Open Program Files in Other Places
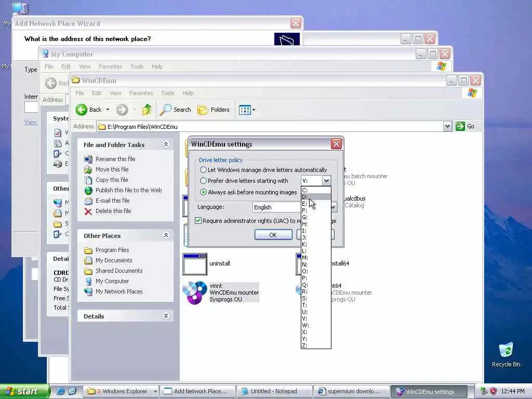 tap(112, 250)
